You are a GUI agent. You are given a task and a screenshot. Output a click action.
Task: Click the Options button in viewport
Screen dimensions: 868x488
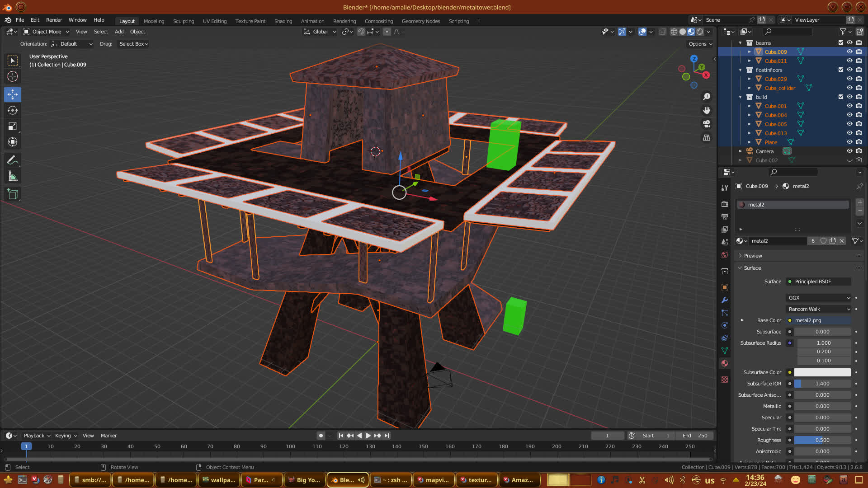click(700, 44)
